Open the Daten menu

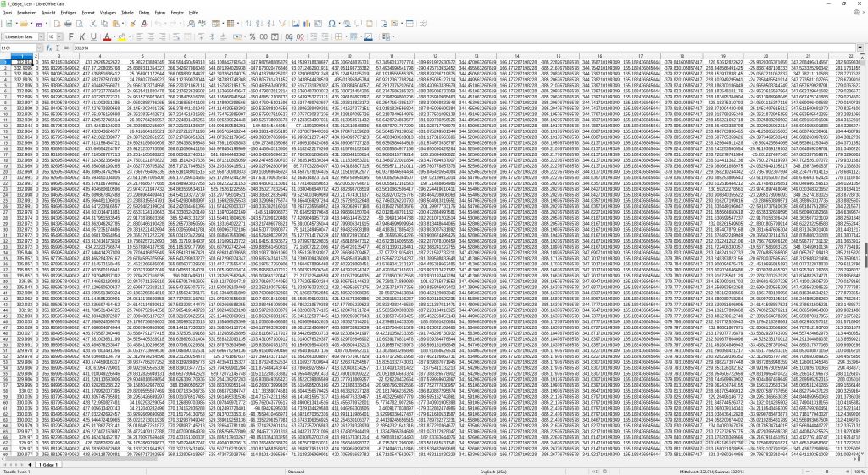point(144,14)
